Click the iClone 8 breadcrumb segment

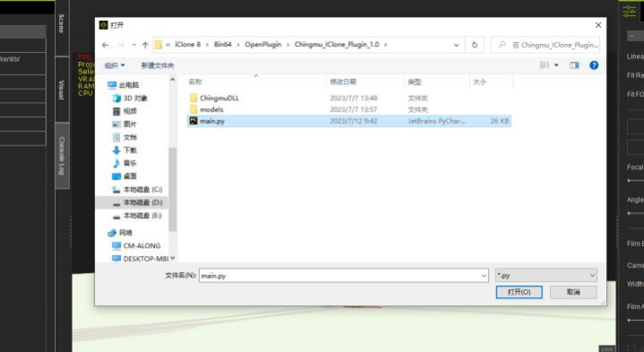[x=187, y=44]
